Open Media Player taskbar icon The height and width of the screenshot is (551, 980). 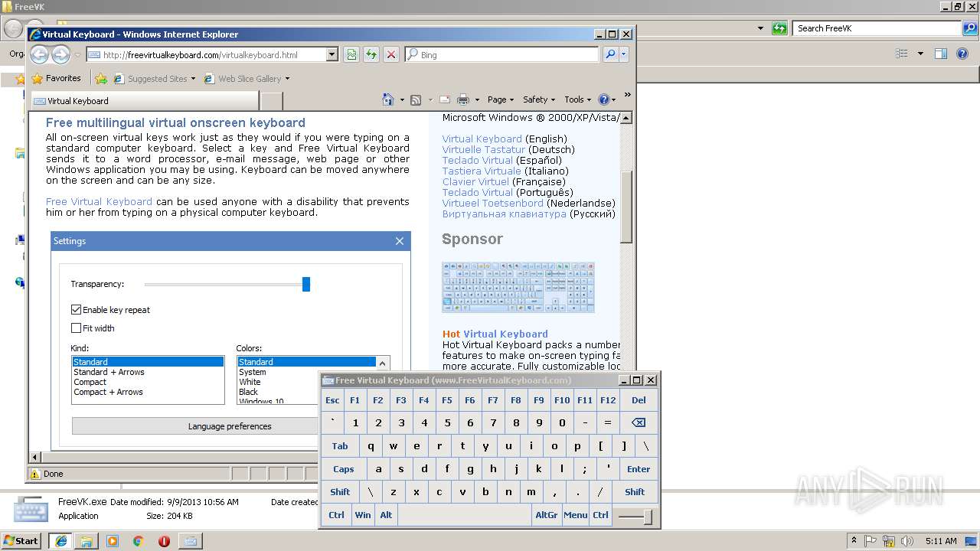click(x=113, y=541)
